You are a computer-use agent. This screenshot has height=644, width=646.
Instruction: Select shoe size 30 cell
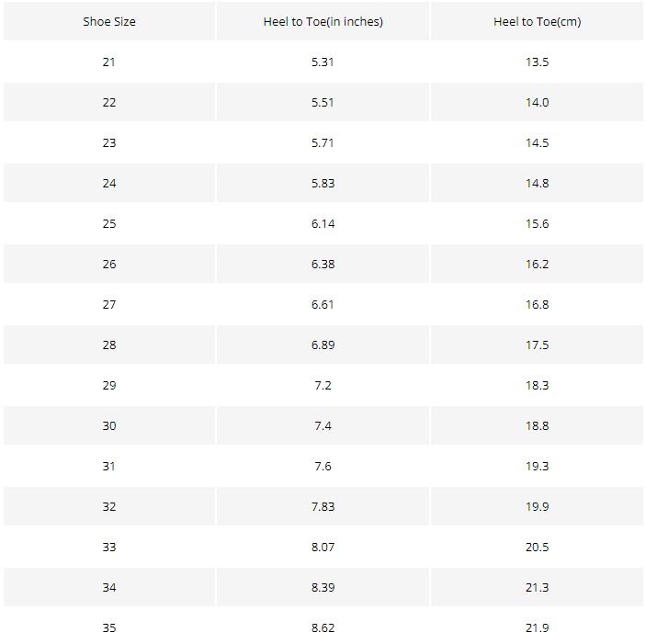coord(109,425)
